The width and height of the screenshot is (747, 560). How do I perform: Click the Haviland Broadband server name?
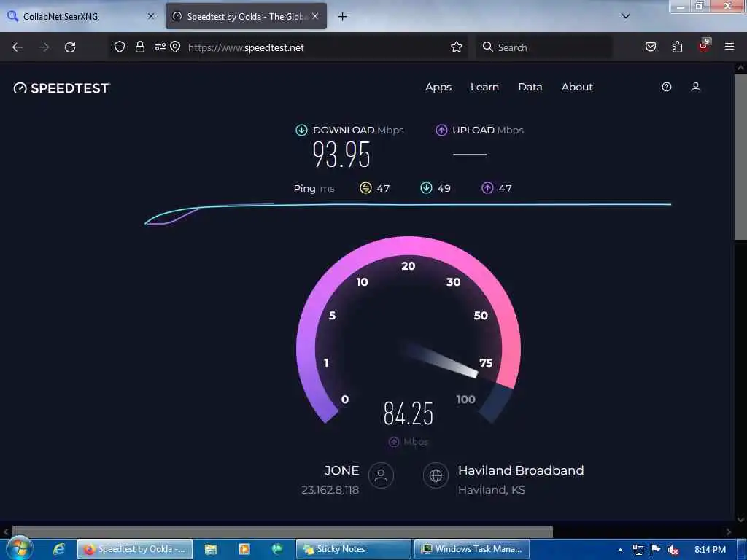point(521,470)
